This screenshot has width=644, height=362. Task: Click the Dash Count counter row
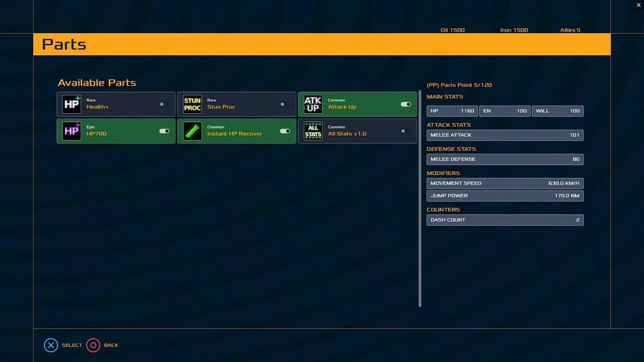click(x=505, y=220)
